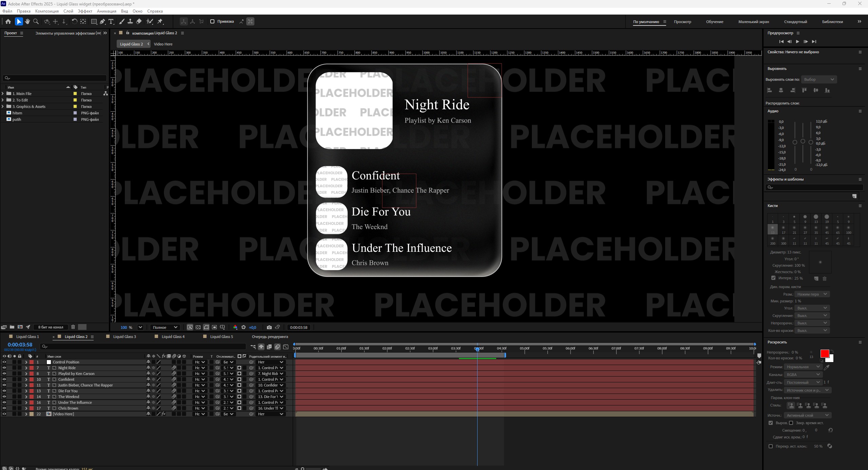
Task: Pick the Hand tool
Action: point(27,21)
